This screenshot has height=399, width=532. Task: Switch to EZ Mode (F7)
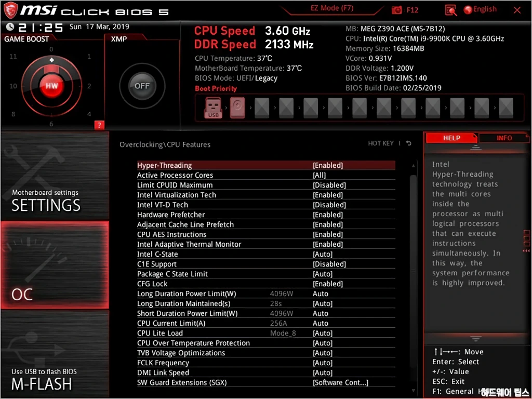(332, 8)
